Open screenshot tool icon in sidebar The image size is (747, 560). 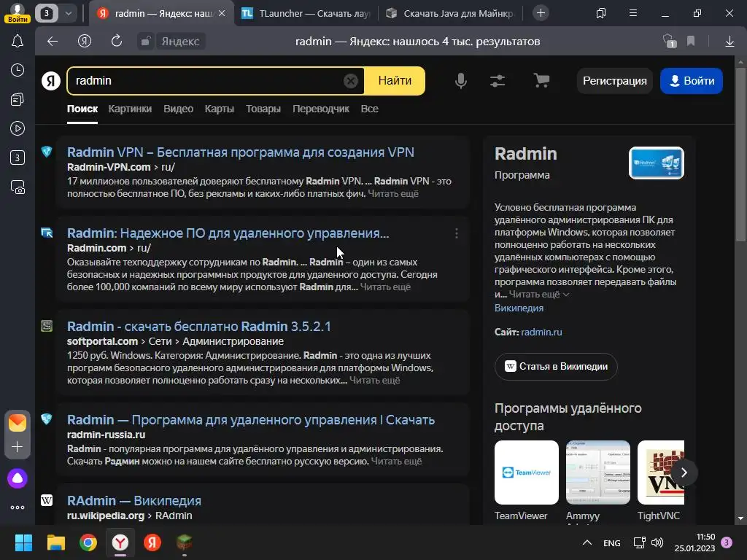click(x=18, y=187)
